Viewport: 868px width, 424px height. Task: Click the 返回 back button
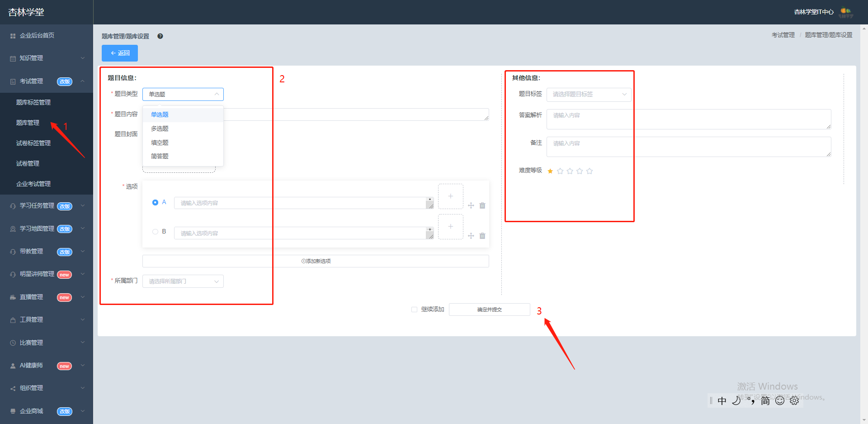(120, 53)
